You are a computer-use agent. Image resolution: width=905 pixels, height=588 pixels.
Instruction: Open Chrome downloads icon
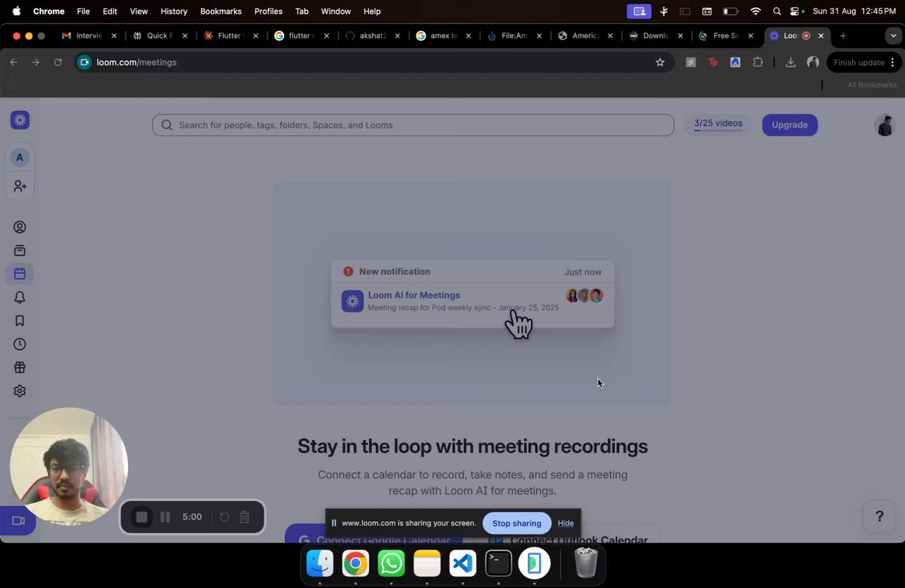(x=790, y=62)
